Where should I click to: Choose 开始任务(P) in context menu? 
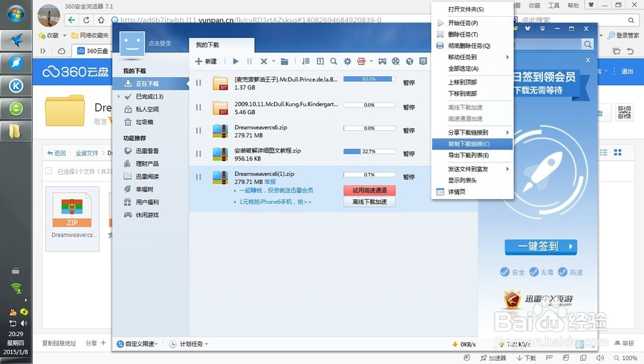pyautogui.click(x=472, y=23)
